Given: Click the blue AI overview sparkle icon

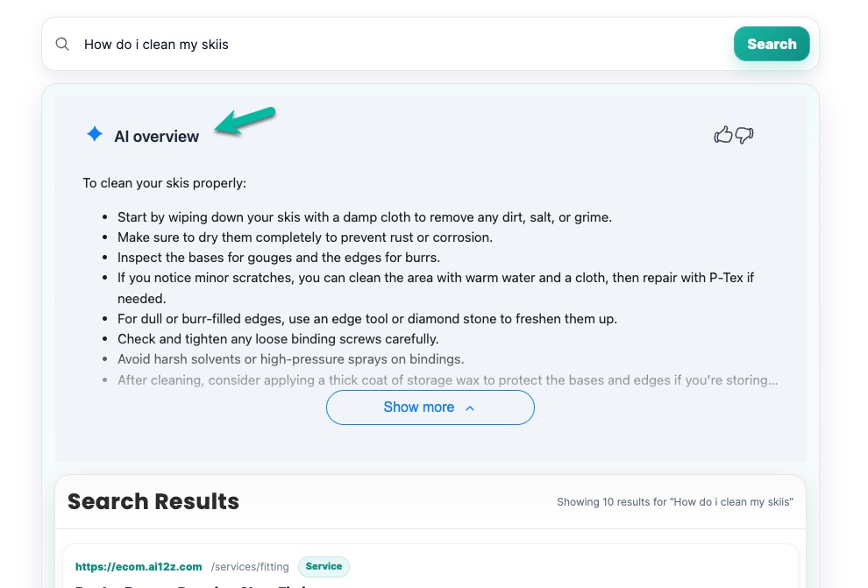Looking at the screenshot, I should coord(94,134).
